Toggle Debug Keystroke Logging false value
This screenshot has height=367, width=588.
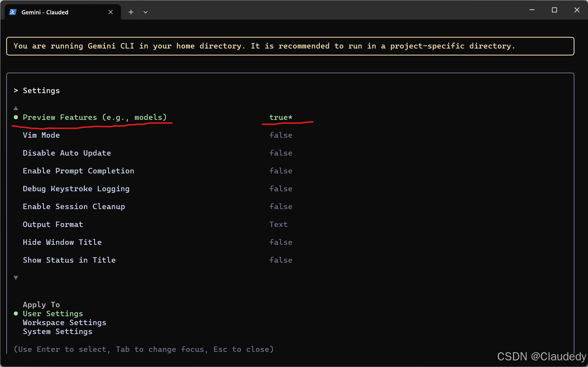tap(281, 189)
